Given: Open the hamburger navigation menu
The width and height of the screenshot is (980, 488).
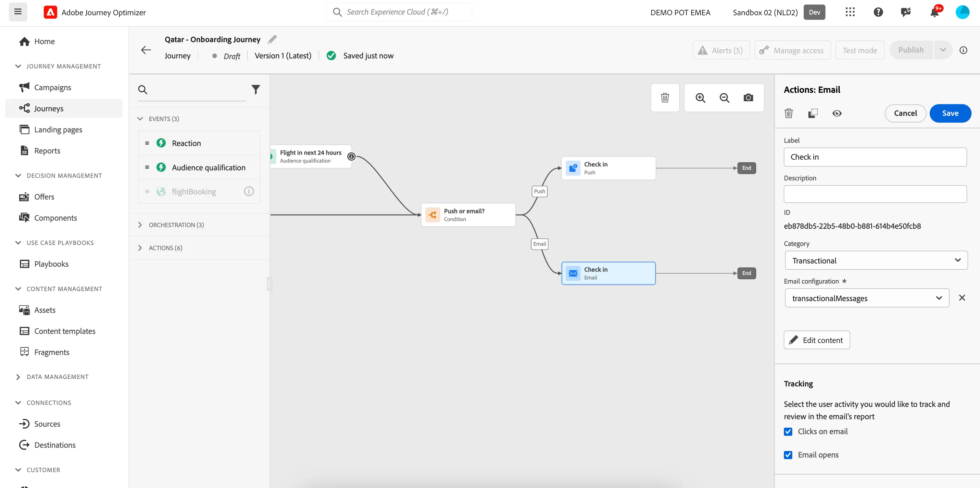Looking at the screenshot, I should pos(18,12).
